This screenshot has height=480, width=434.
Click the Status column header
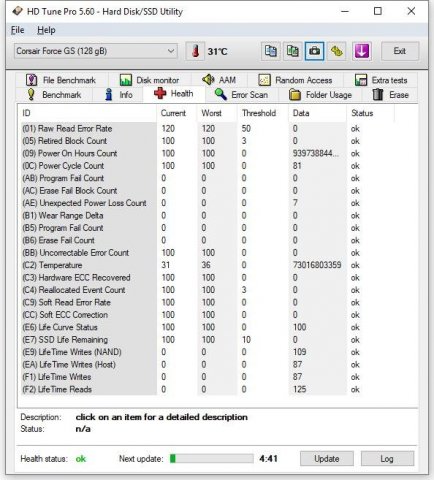point(370,113)
